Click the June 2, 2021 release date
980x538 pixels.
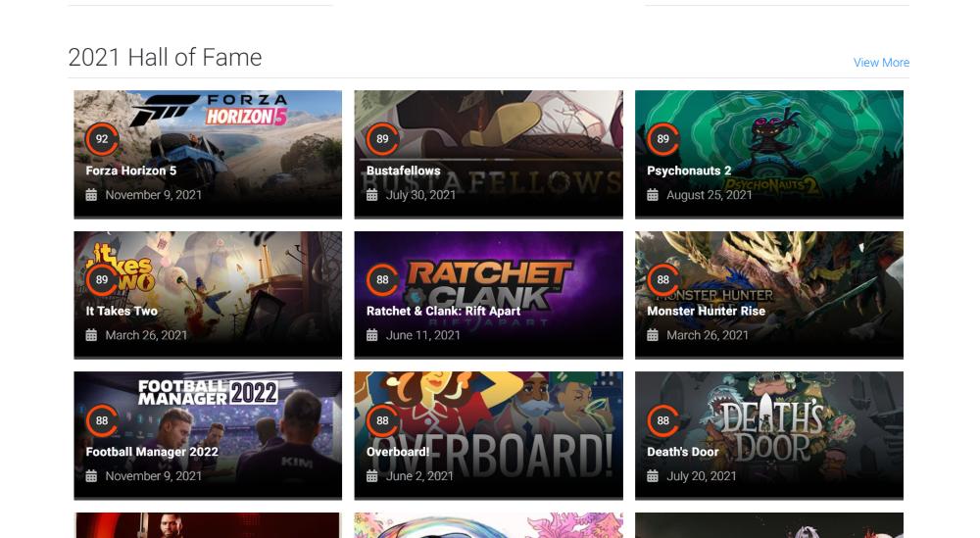point(419,476)
